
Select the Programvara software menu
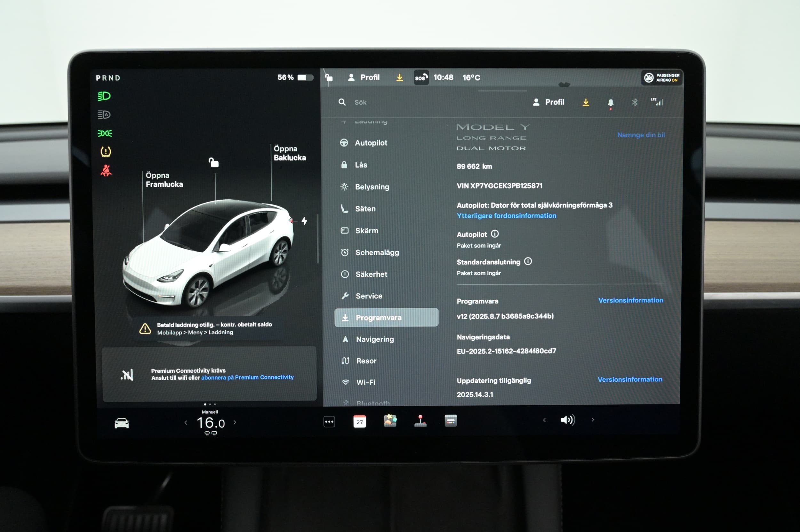pos(386,318)
